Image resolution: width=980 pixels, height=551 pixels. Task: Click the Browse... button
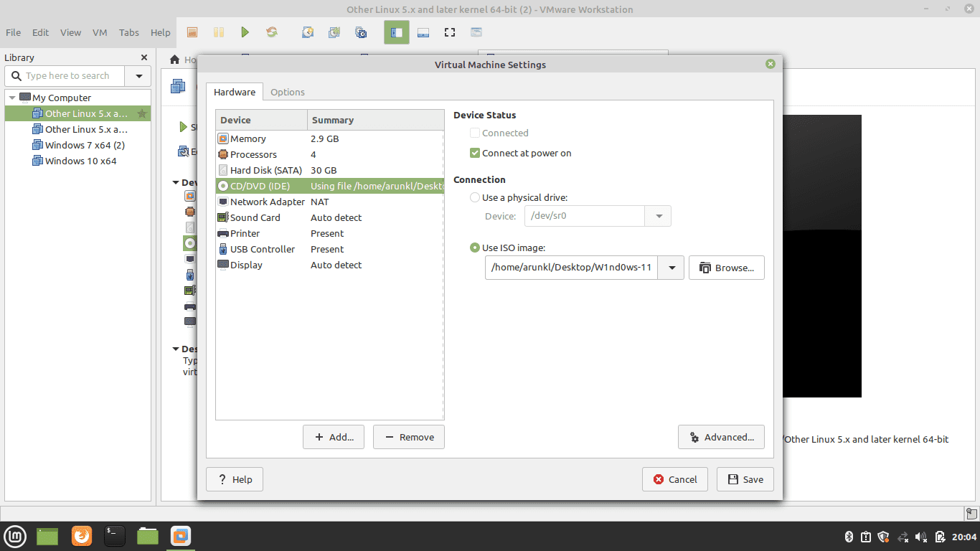(727, 268)
